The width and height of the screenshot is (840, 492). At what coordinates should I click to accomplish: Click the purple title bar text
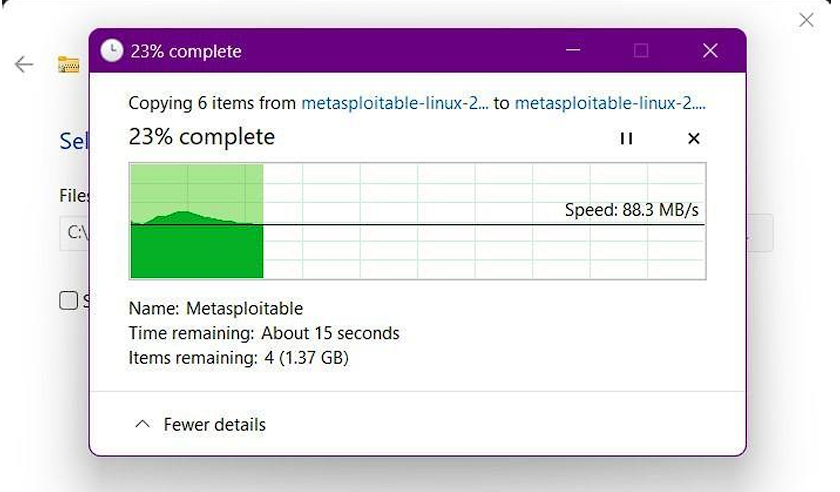click(186, 51)
